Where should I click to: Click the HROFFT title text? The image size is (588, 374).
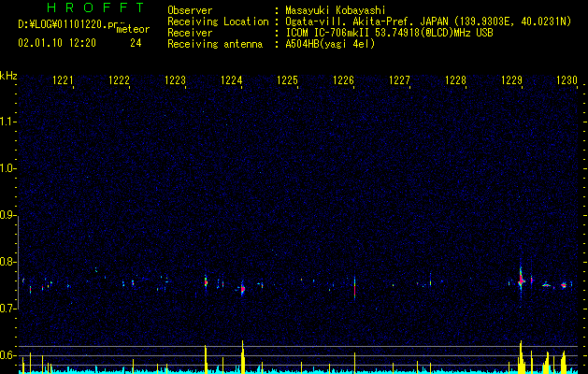point(95,7)
